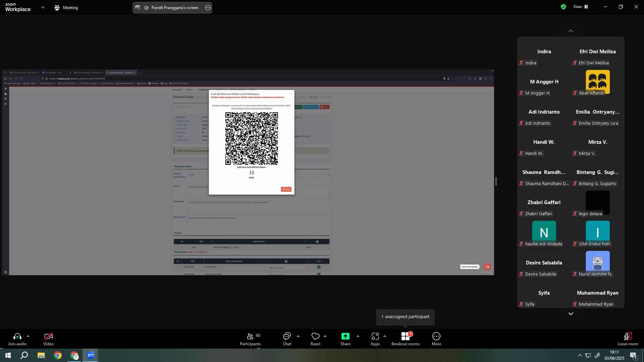Open the Meeting participants icon at top
The image size is (644, 362).
(57, 7)
